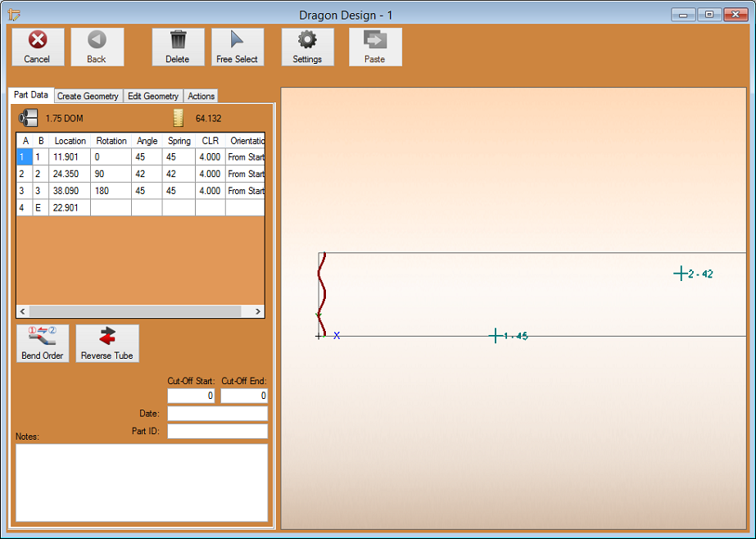This screenshot has width=756, height=539.
Task: Click Spring cell 42 in row 2
Action: pyautogui.click(x=179, y=174)
